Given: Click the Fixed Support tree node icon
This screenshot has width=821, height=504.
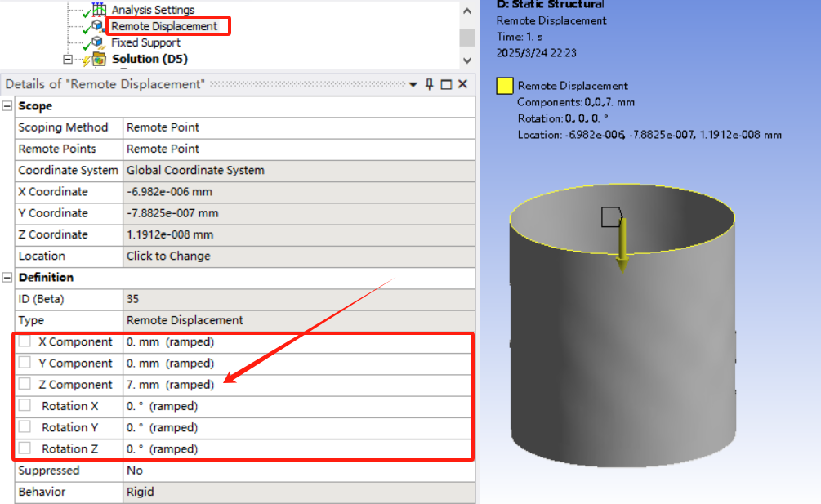Looking at the screenshot, I should [x=98, y=42].
